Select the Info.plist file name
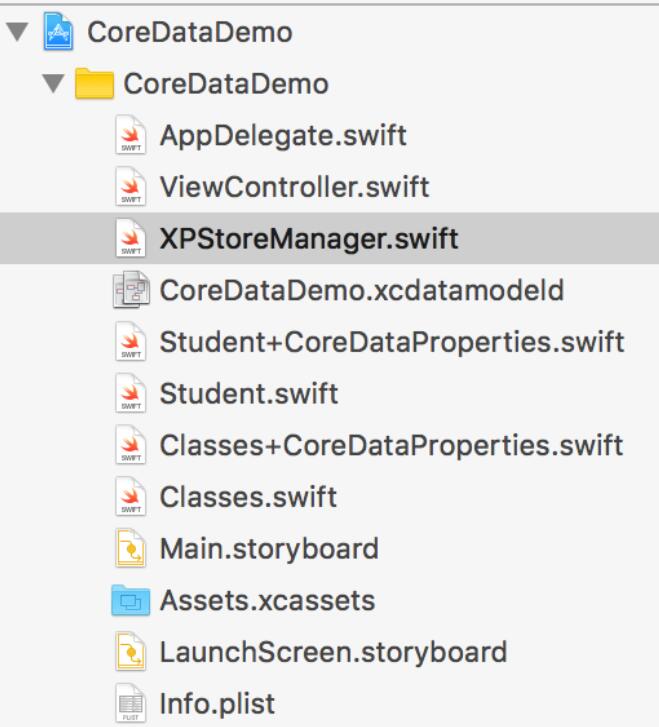Viewport: 659px width, 727px height. (216, 705)
